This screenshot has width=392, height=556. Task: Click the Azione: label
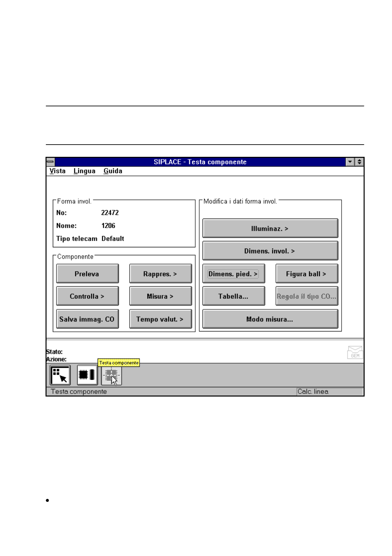pos(56,359)
